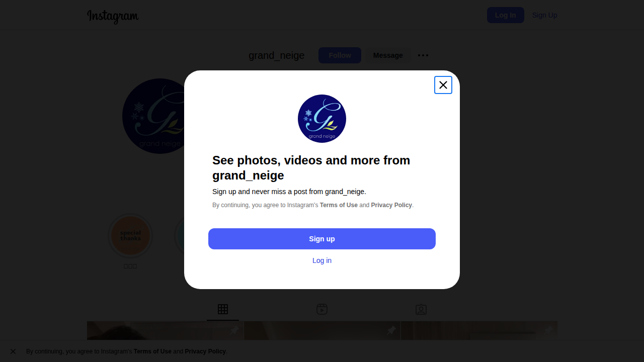Open the three-dots options menu beside Message
This screenshot has width=644, height=362.
(x=423, y=55)
